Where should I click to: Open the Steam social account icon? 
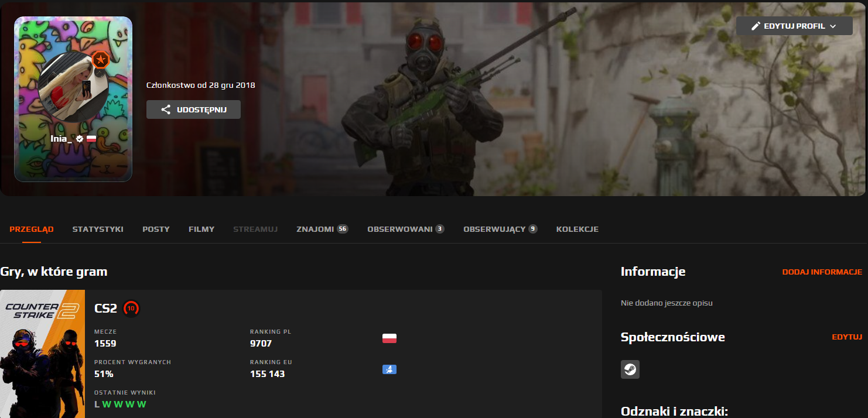pyautogui.click(x=630, y=369)
